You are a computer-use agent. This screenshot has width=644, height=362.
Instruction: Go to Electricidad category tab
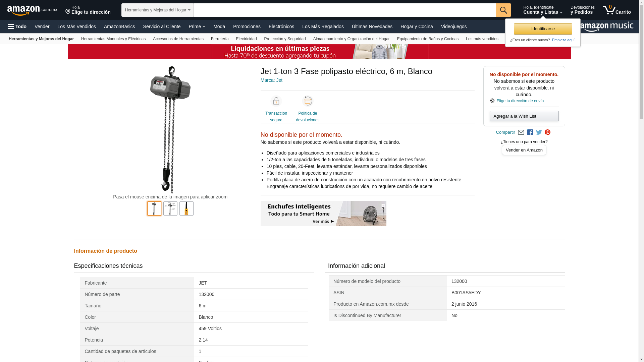tap(246, 39)
